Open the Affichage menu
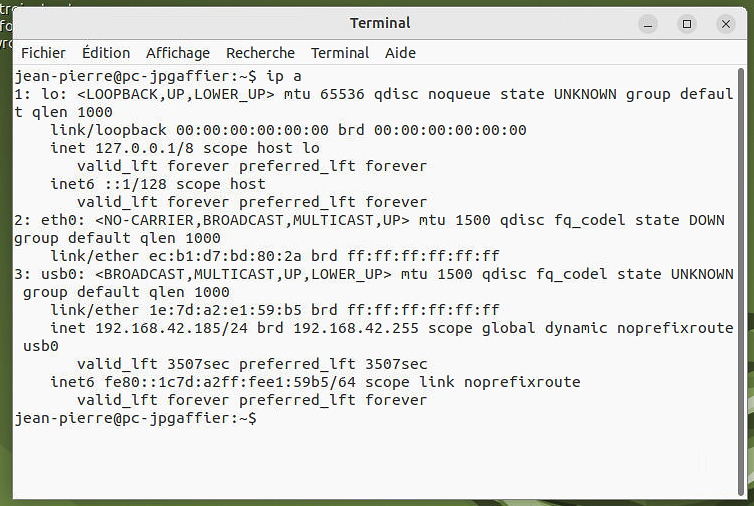The image size is (754, 506). [178, 53]
